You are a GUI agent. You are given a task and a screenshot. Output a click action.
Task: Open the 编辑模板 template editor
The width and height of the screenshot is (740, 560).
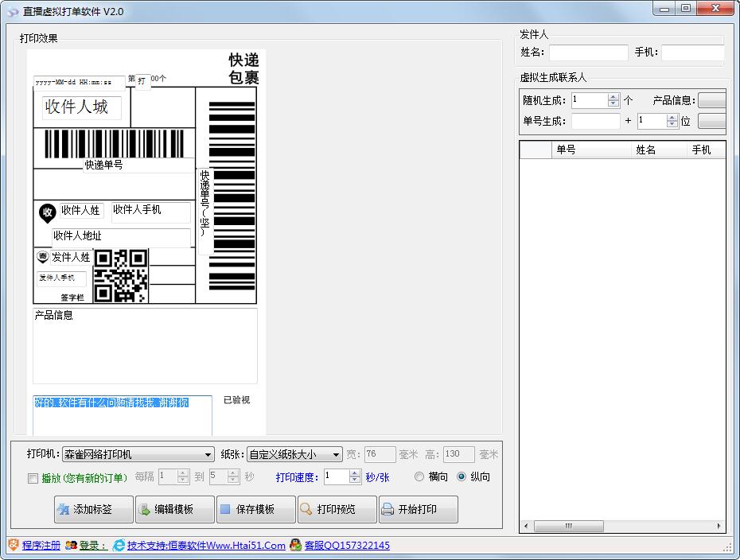(x=174, y=509)
